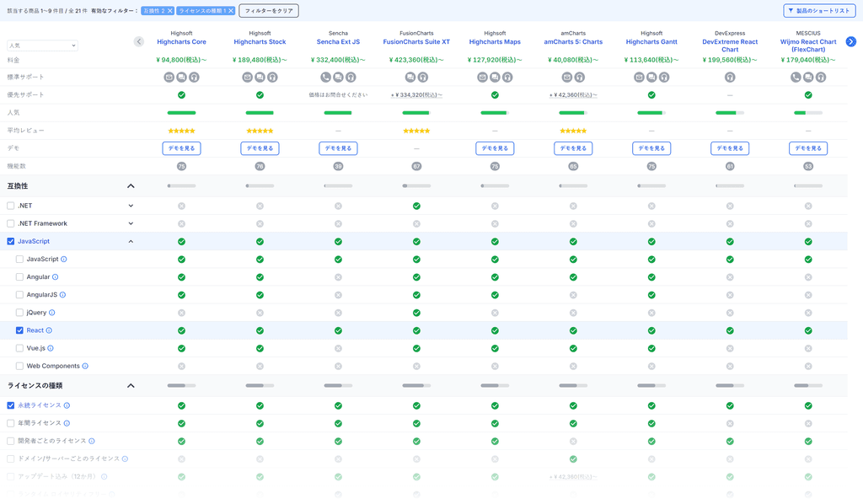Uncheck the top-level JavaScript checkbox

(10, 241)
